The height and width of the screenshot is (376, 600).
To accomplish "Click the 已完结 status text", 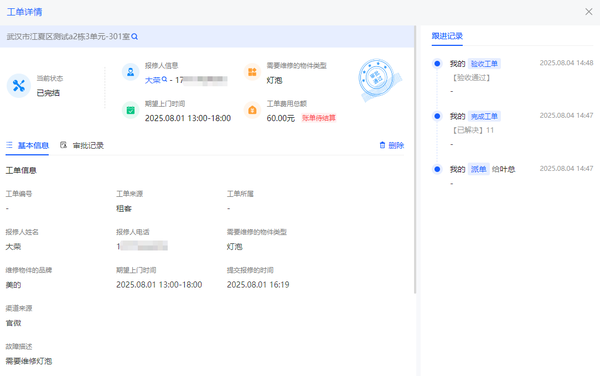I will 48,93.
